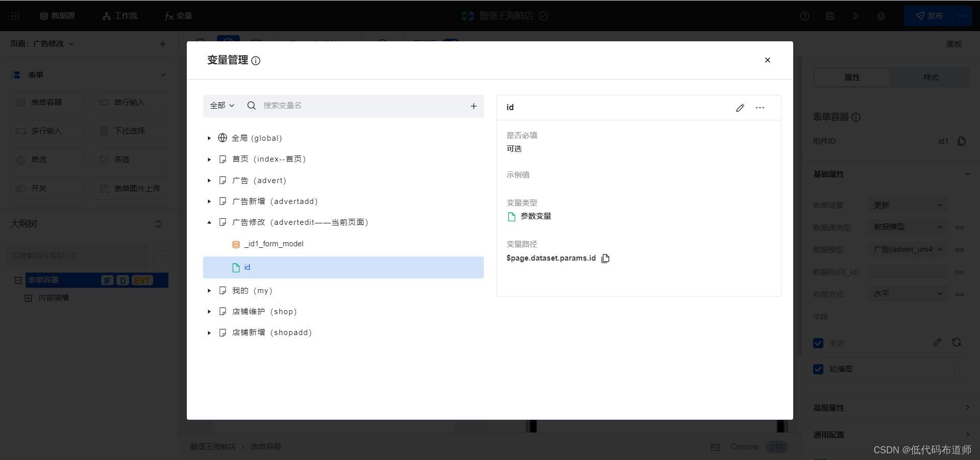
Task: Select the 单行输入 component
Action: click(131, 103)
